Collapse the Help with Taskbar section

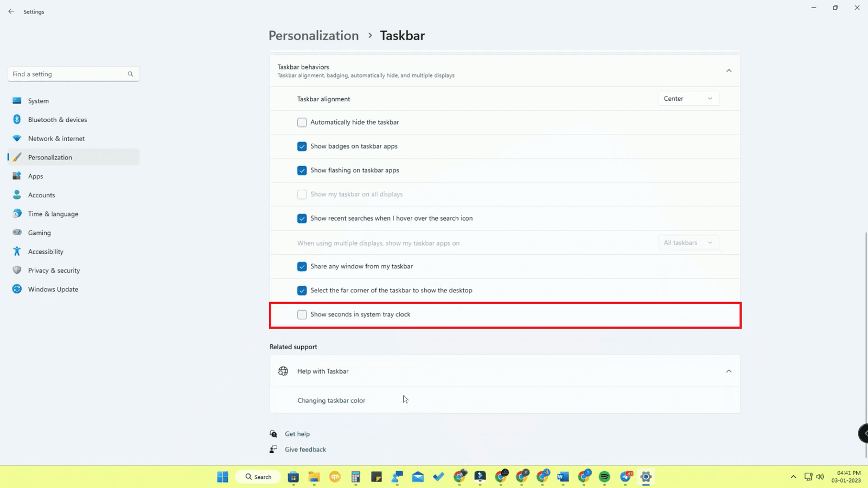(729, 371)
